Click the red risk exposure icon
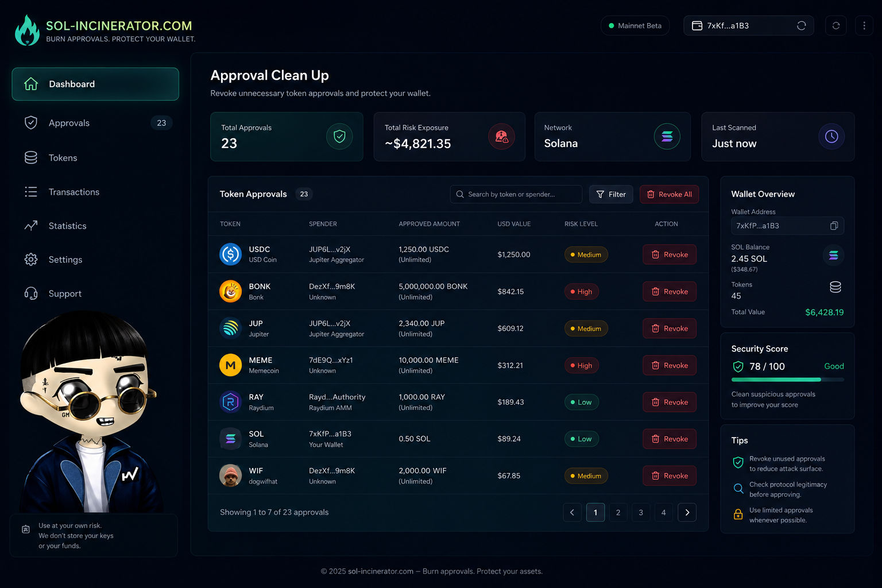Screen dimensions: 882x588 [x=501, y=137]
